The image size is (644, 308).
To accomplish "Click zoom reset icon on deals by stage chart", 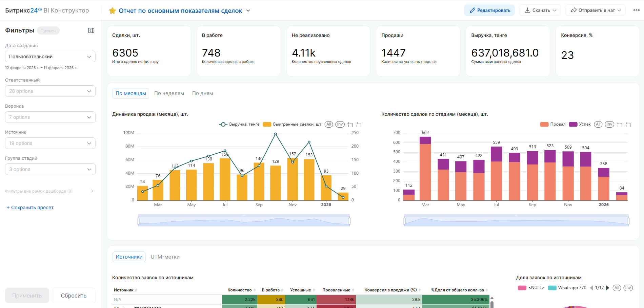I will pos(628,125).
